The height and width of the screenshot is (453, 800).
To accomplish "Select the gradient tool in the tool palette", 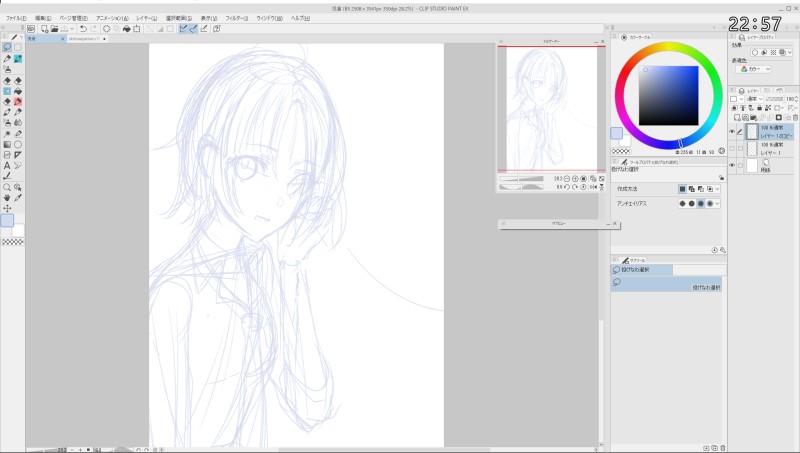I will point(7,144).
